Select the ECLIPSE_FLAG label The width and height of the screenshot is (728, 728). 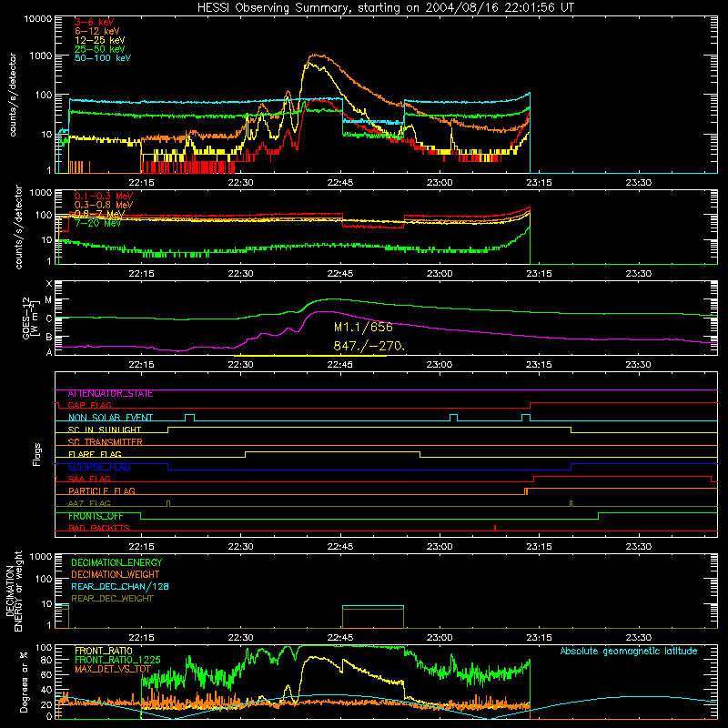coord(99,467)
